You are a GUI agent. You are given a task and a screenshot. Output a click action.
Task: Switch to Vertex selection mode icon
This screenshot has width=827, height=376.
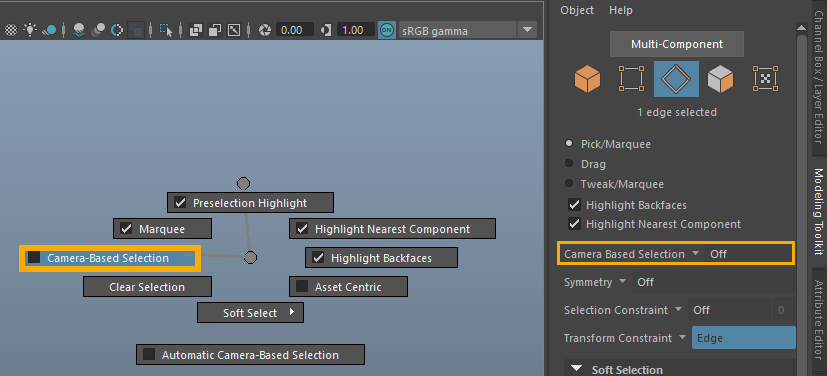tap(631, 79)
